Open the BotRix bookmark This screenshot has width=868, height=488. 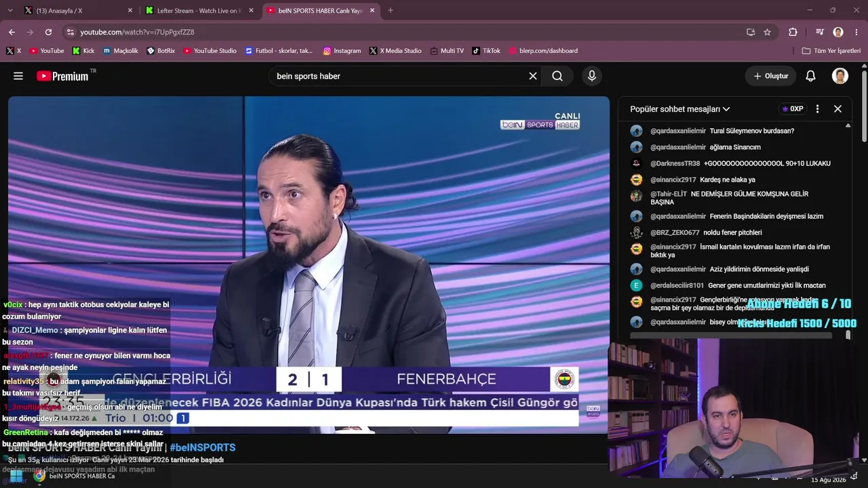tap(161, 51)
